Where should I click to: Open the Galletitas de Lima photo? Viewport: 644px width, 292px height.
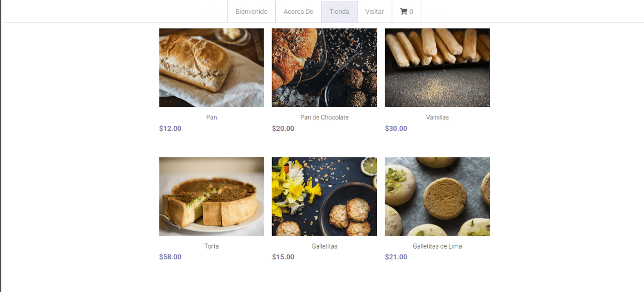coord(437,196)
